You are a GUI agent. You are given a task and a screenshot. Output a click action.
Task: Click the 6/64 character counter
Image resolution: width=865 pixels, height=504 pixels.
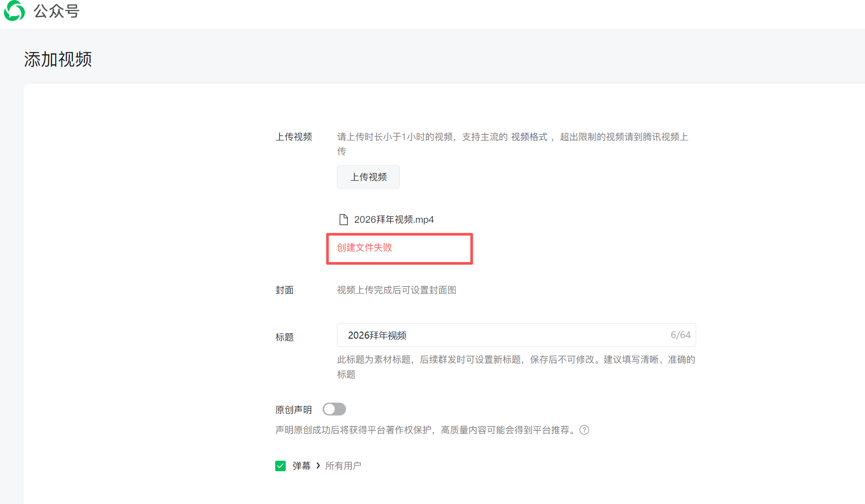pyautogui.click(x=680, y=335)
